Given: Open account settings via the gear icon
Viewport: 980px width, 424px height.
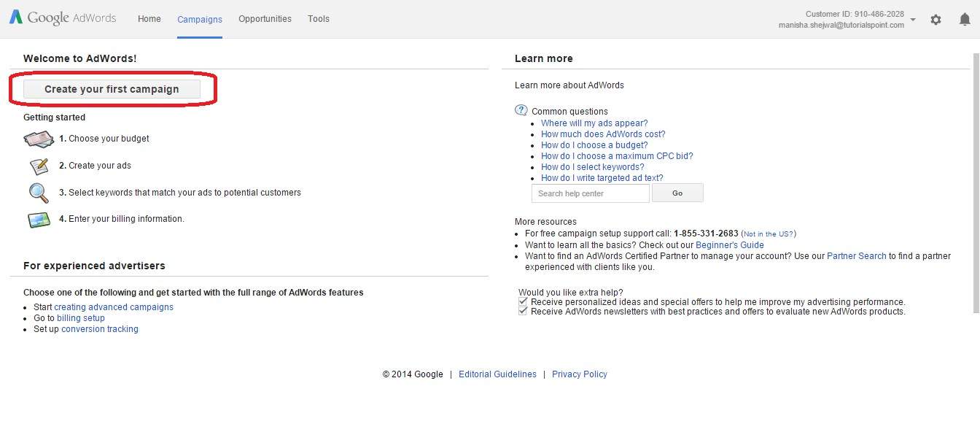Looking at the screenshot, I should [936, 20].
